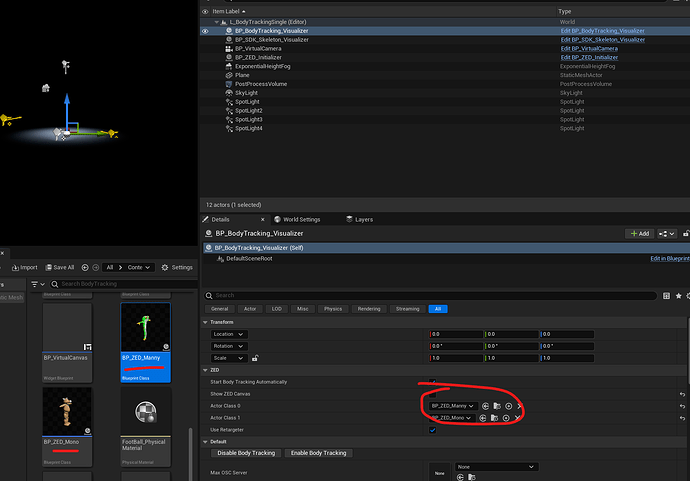The height and width of the screenshot is (481, 690).
Task: Toggle Show ZED Canvas checkbox
Action: pos(432,393)
